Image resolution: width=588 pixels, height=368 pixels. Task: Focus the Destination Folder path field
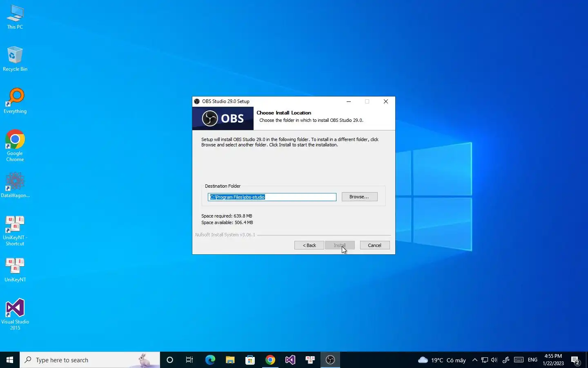click(x=272, y=197)
